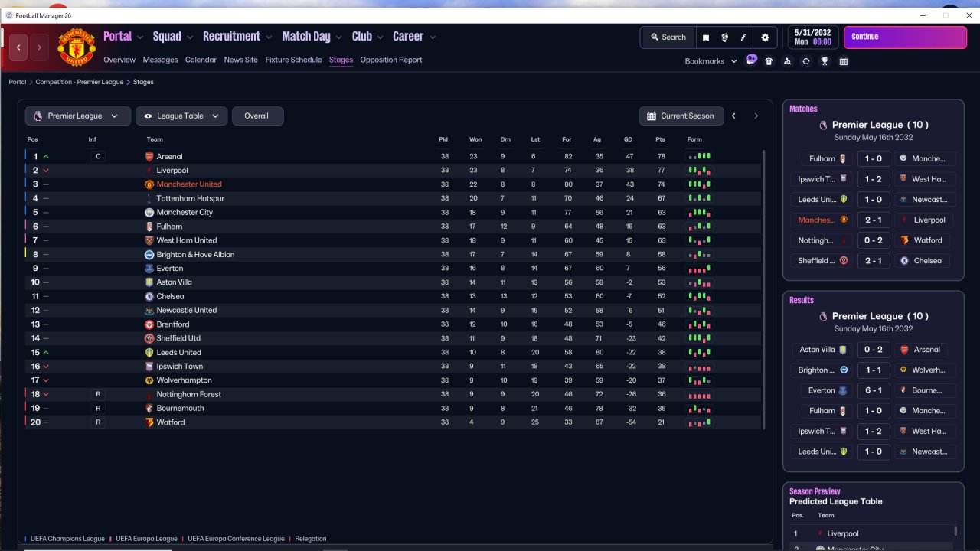Click the Overall filter button
980x551 pixels.
pos(257,116)
